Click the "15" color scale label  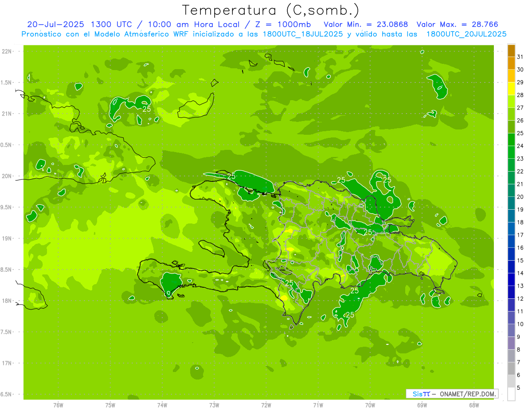point(520,261)
